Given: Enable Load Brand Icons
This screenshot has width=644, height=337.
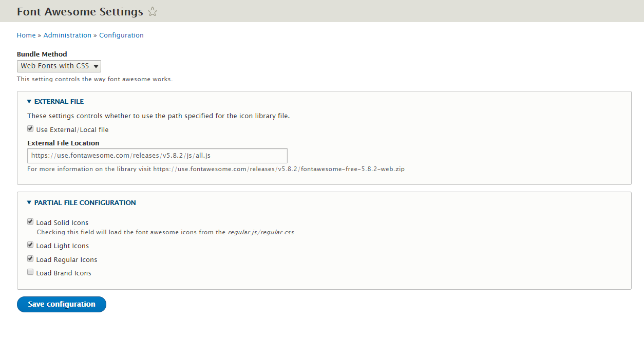Looking at the screenshot, I should pos(30,272).
